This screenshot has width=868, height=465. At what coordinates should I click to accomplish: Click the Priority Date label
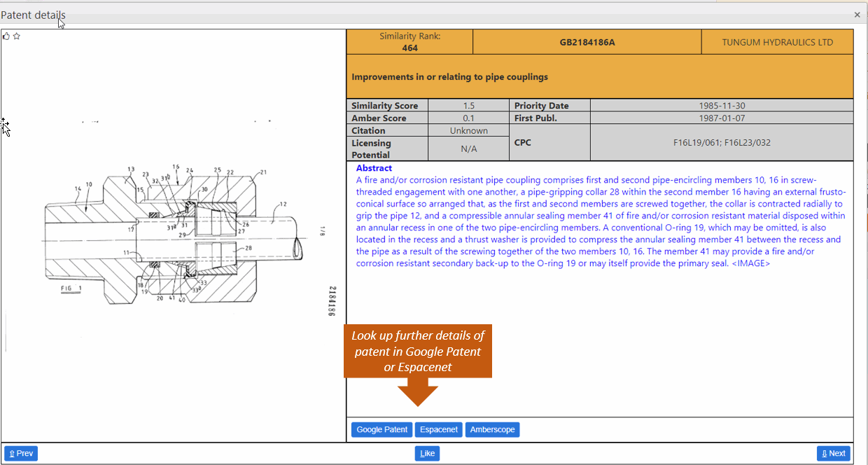[541, 106]
